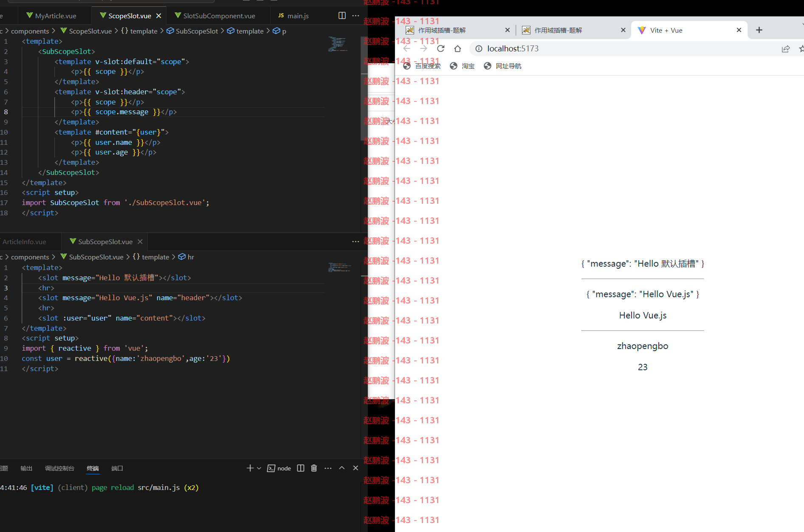Create a new terminal with plus icon
The height and width of the screenshot is (532, 804).
[250, 468]
